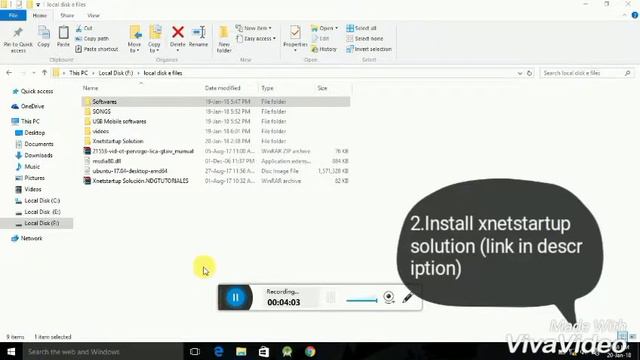Click the Refresh icon by address bar
Screen dimensions: 640x360
coord(529,73)
